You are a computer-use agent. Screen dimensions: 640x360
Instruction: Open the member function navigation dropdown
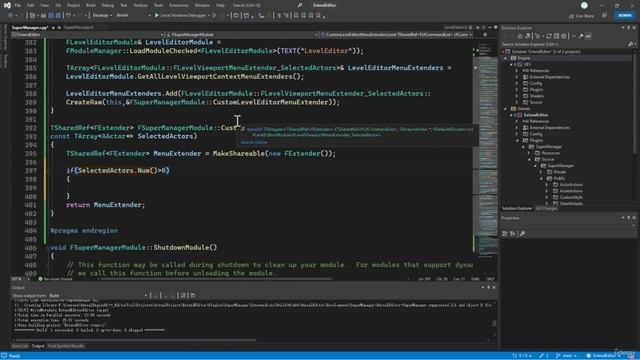(x=396, y=35)
